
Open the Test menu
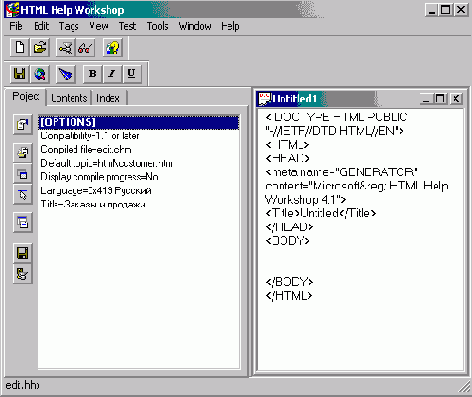point(127,26)
